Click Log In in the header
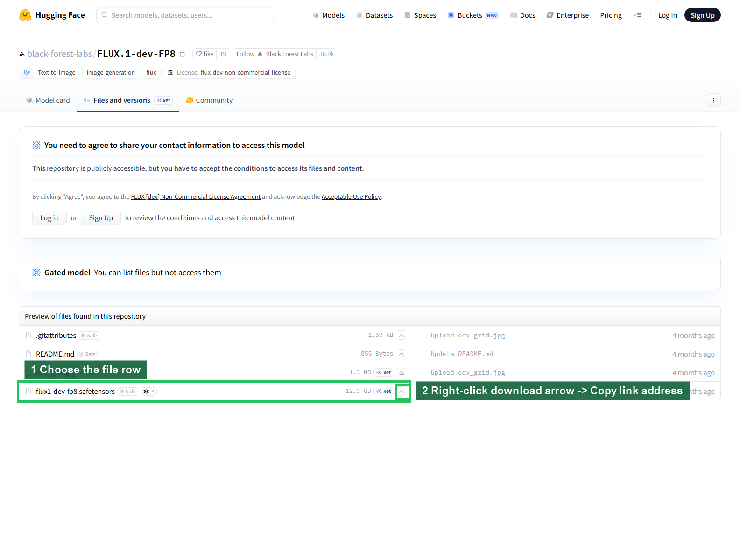 click(x=667, y=15)
